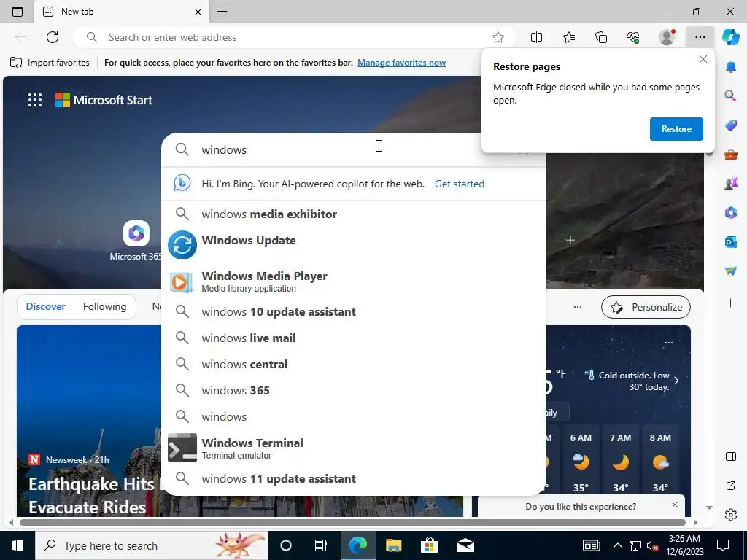Click Import favorites button
The image size is (747, 560).
point(50,63)
